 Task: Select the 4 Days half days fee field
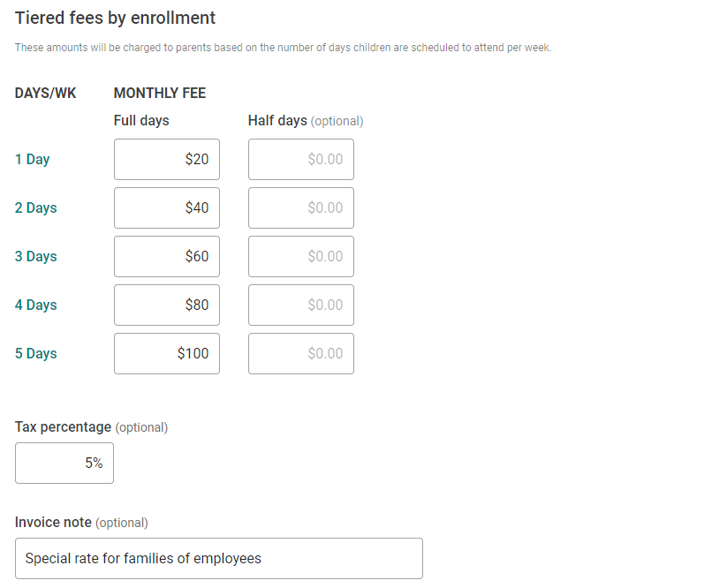coord(301,305)
